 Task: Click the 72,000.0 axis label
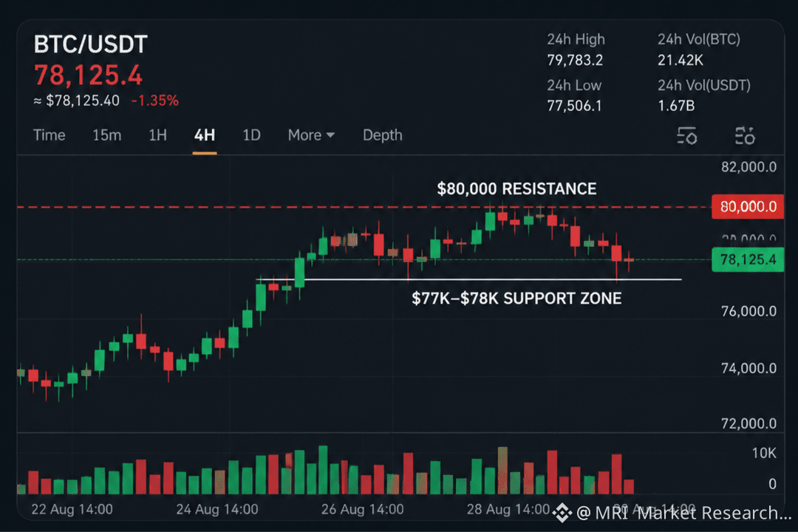tap(748, 423)
